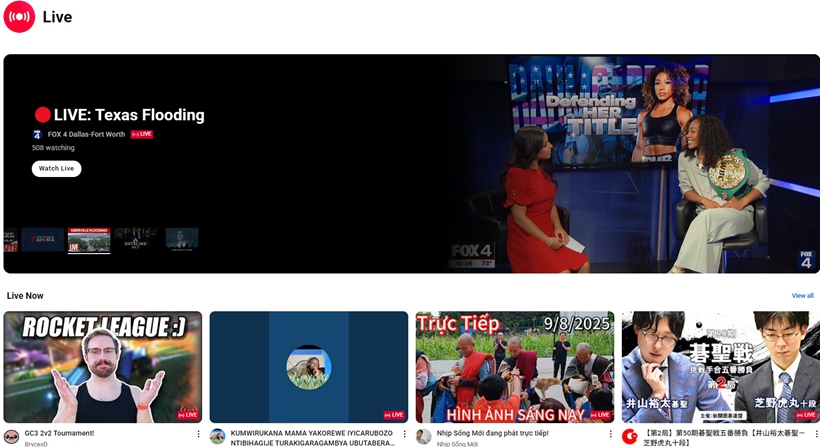Click the View all link
The width and height of the screenshot is (820, 447).
[802, 296]
